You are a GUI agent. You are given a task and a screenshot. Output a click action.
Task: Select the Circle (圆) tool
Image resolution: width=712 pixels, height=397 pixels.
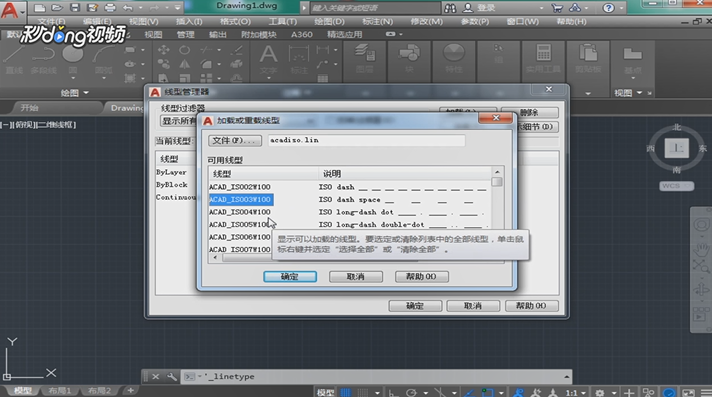[73, 60]
